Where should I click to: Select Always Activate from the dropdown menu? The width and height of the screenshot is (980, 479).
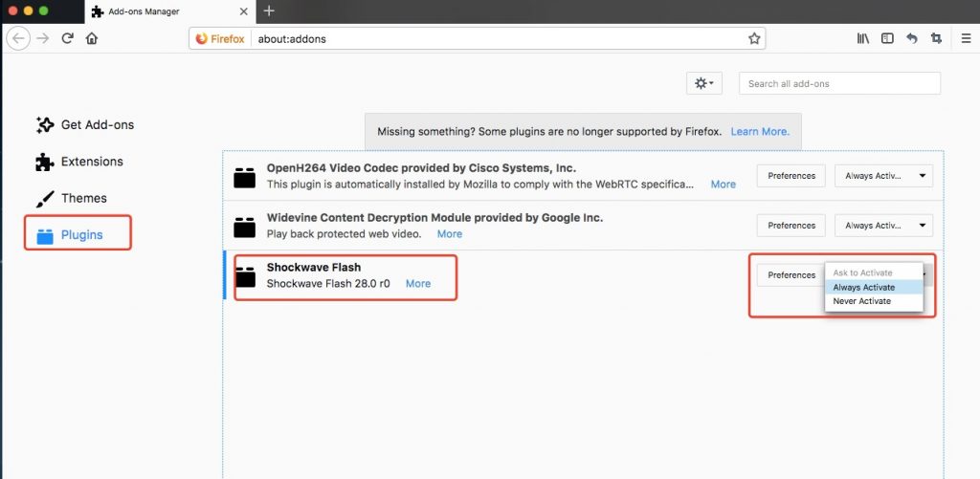pyautogui.click(x=864, y=287)
